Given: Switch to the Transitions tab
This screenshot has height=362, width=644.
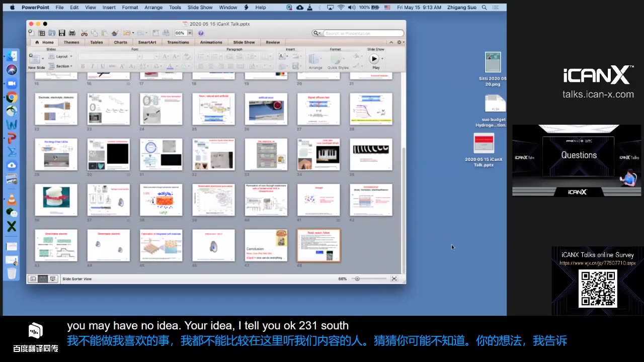Looking at the screenshot, I should pos(178,42).
